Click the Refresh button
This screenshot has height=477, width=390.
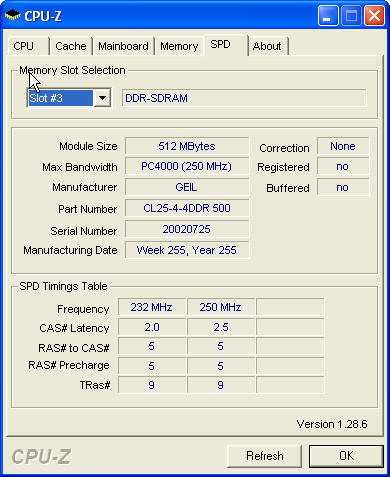(264, 456)
